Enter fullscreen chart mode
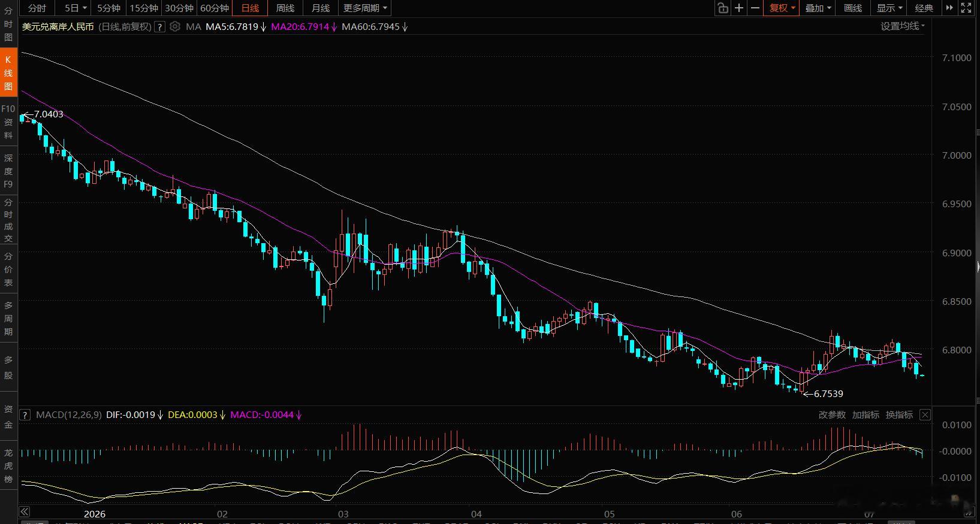 coord(966,8)
